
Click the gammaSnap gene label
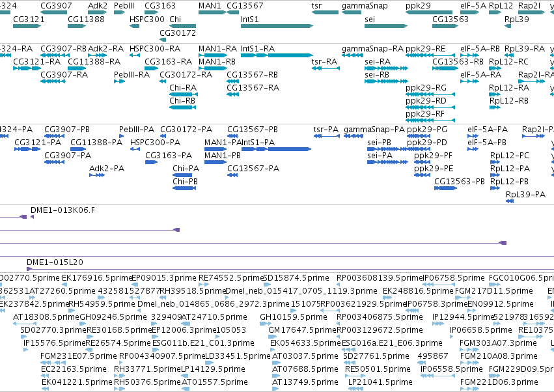coord(365,6)
